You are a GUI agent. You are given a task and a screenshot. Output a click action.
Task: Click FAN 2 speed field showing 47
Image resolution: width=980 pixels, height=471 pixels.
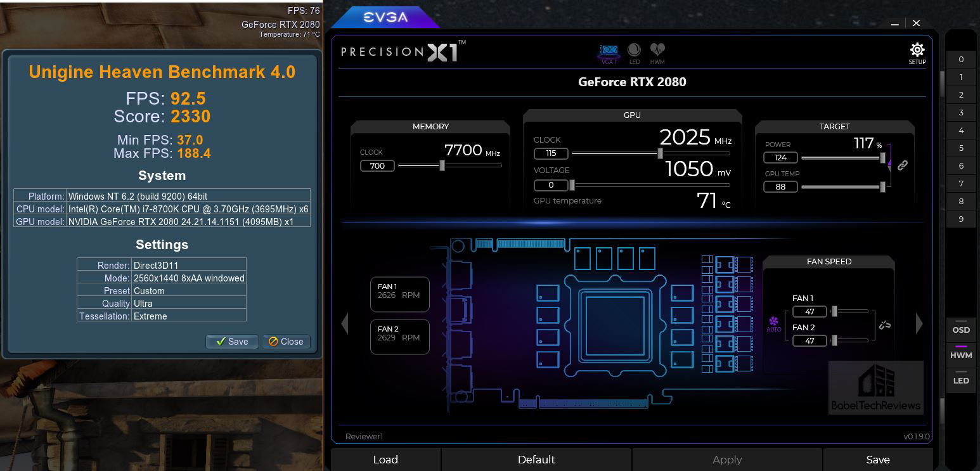[x=809, y=340]
